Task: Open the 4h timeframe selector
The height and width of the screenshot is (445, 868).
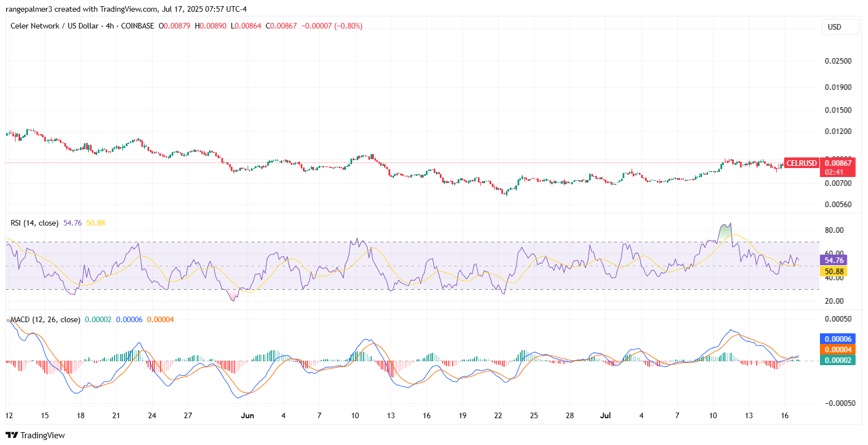Action: coord(110,26)
